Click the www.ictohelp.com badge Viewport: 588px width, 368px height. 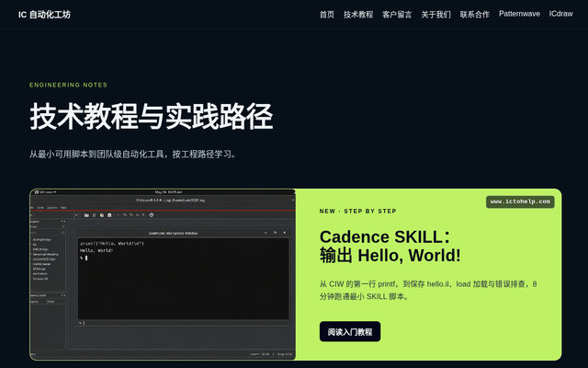(520, 201)
